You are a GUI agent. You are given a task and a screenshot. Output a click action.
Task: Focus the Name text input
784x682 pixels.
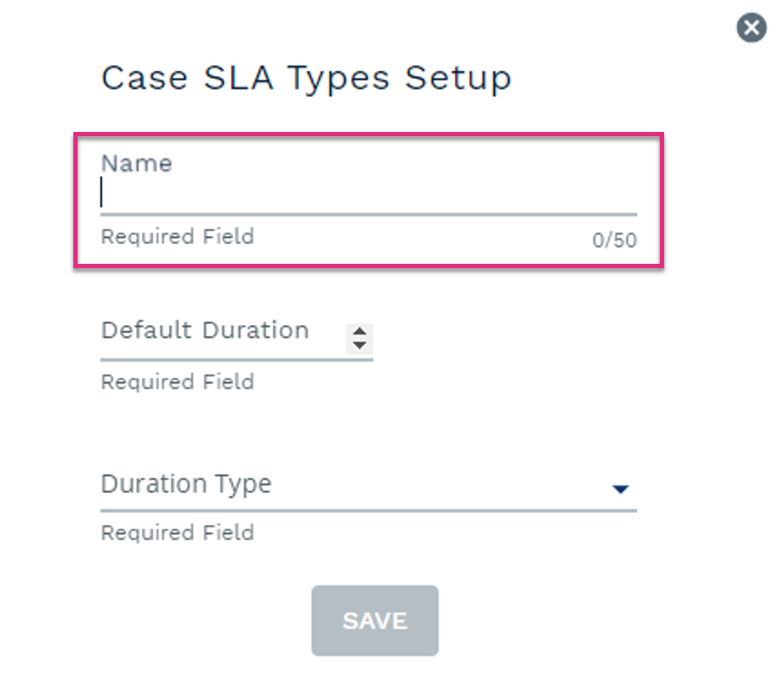[x=368, y=193]
